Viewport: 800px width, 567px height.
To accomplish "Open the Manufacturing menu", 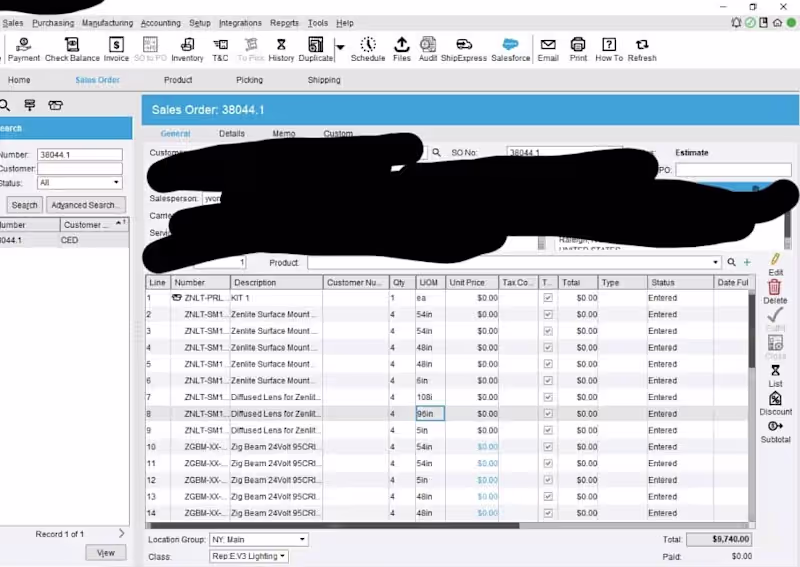I will [x=107, y=23].
